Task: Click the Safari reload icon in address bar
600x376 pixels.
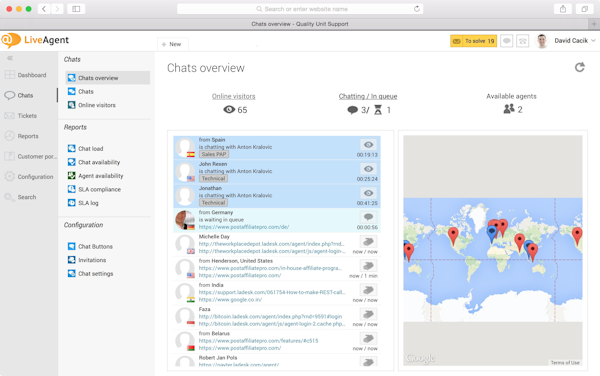Action: point(417,9)
